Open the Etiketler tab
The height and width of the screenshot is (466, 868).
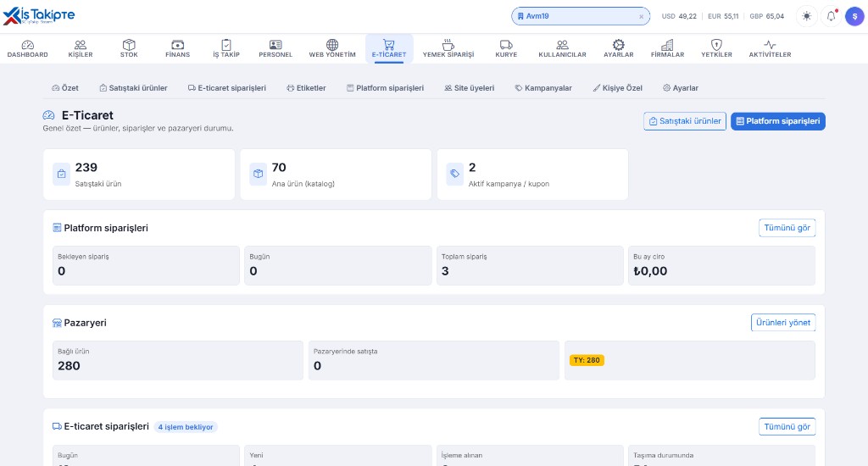point(306,88)
